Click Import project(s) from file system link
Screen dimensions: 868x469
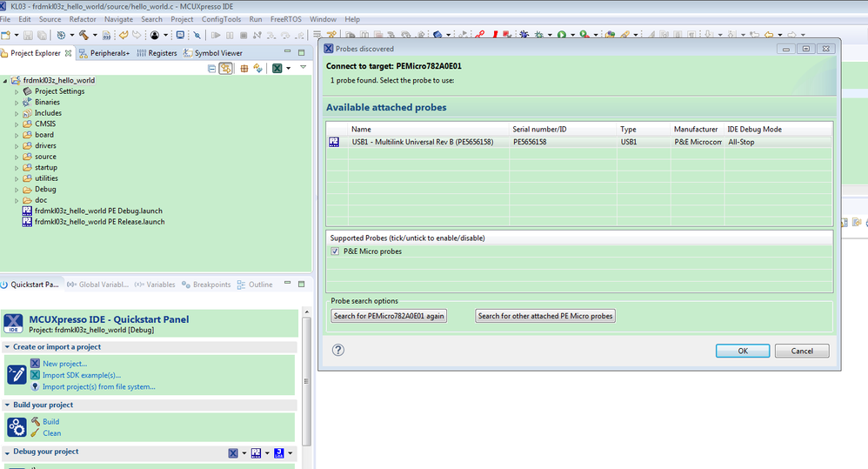[x=98, y=387]
